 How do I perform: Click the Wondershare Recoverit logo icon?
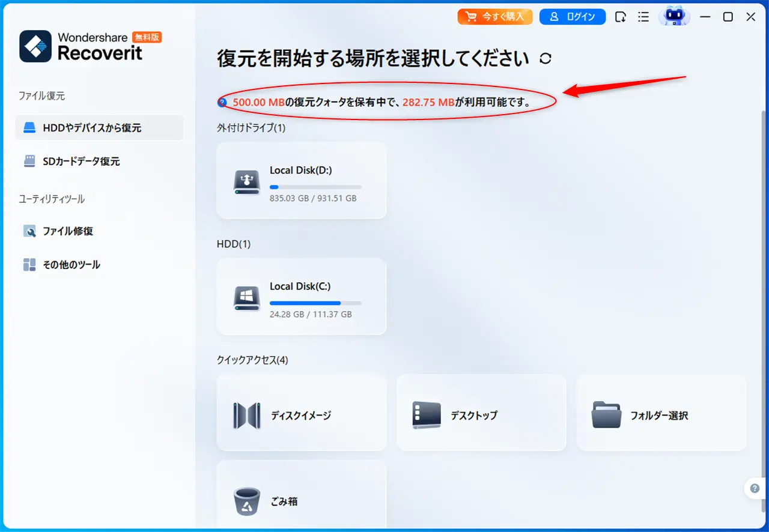[35, 46]
